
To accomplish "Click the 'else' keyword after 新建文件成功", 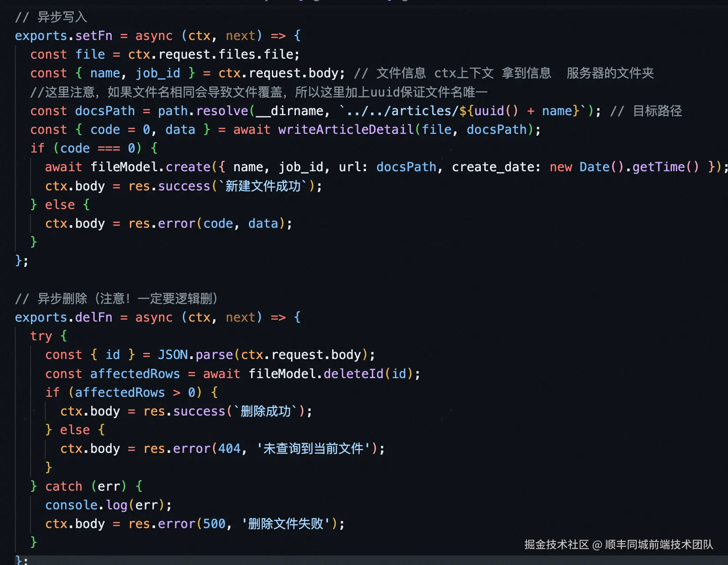I will (60, 205).
